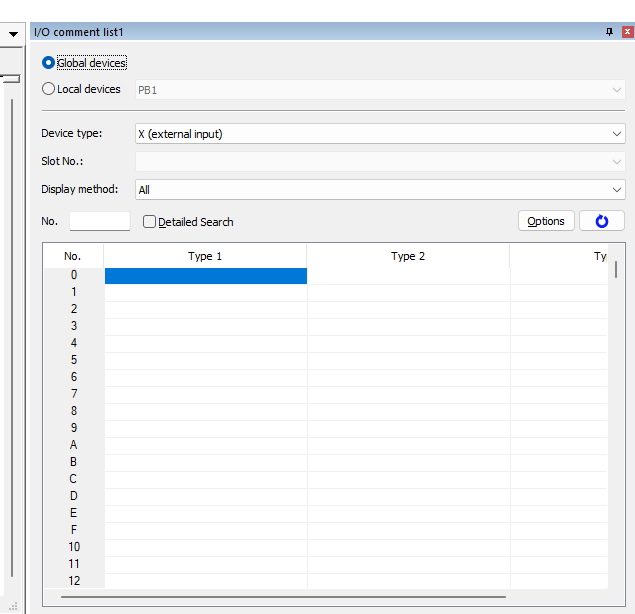Viewport: 635px width, 614px height.
Task: Pin the I/O comment list1 panel
Action: click(609, 32)
